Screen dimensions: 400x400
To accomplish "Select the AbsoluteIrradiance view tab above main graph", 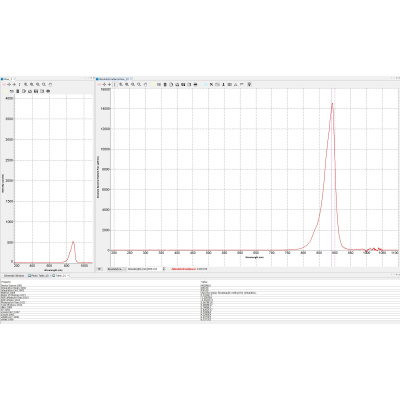I will (x=113, y=79).
